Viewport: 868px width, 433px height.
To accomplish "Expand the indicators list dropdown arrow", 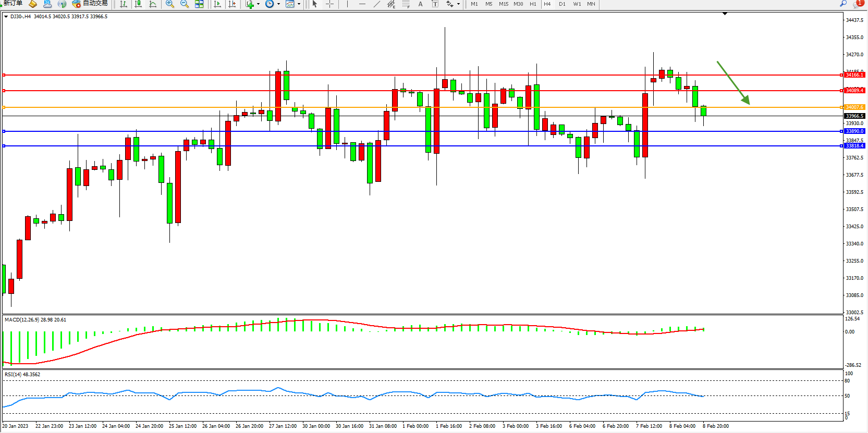I will [x=259, y=4].
